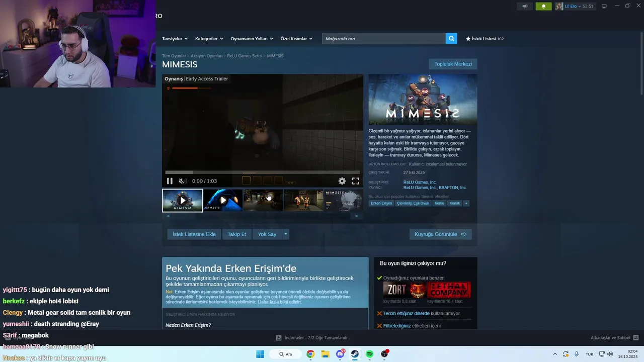Viewport: 644px width, 362px height.
Task: Expand Kategoriler dropdown menu
Action: pyautogui.click(x=209, y=39)
